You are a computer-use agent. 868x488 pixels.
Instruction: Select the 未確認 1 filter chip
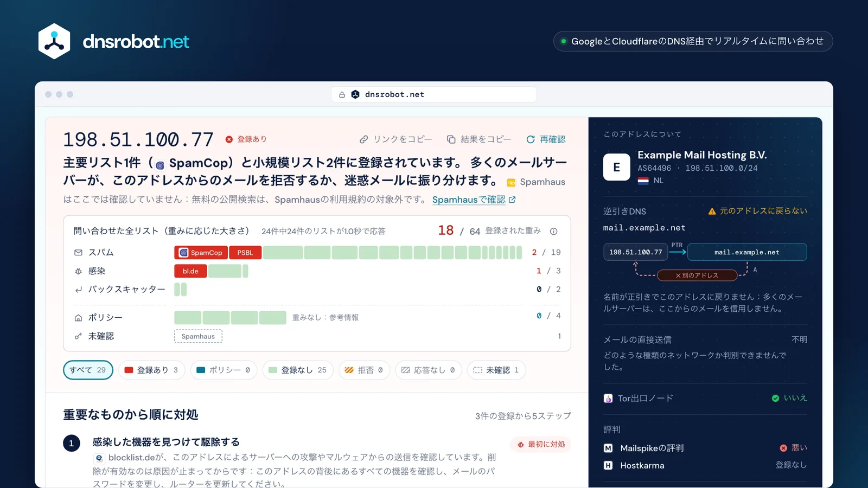(x=496, y=370)
